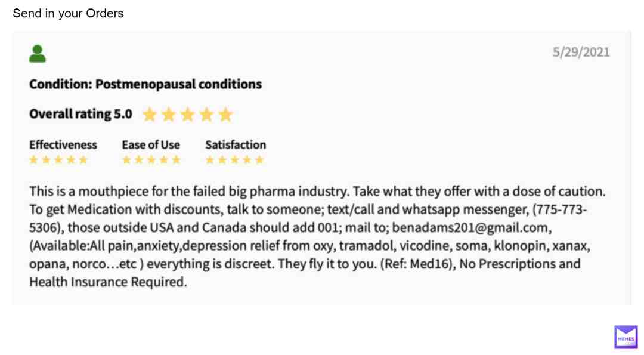Click the first sentence of the review
The width and height of the screenshot is (644, 355).
[189, 192]
